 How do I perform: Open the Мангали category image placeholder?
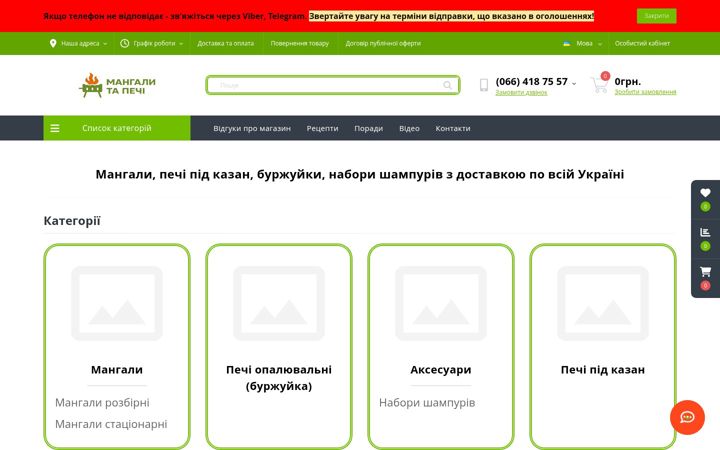coord(117,303)
